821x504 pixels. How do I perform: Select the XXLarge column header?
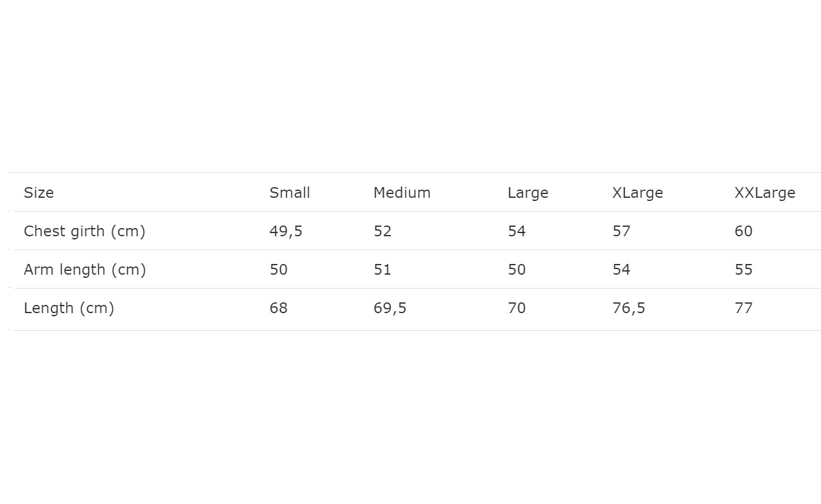click(x=765, y=193)
